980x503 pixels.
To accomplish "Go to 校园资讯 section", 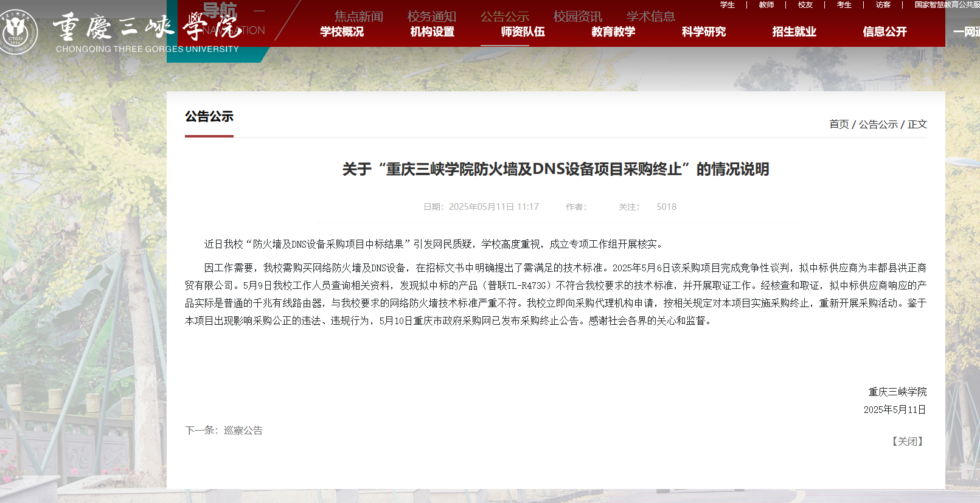I will pos(578,16).
